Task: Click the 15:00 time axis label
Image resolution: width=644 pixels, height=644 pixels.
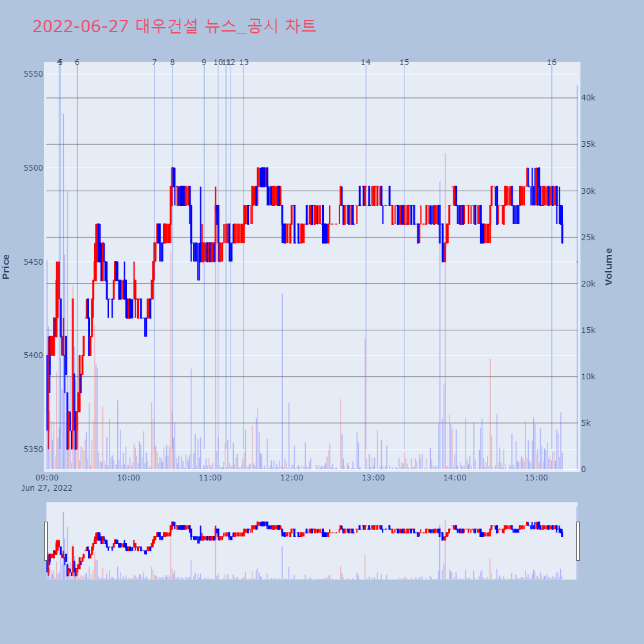Action: pos(536,478)
